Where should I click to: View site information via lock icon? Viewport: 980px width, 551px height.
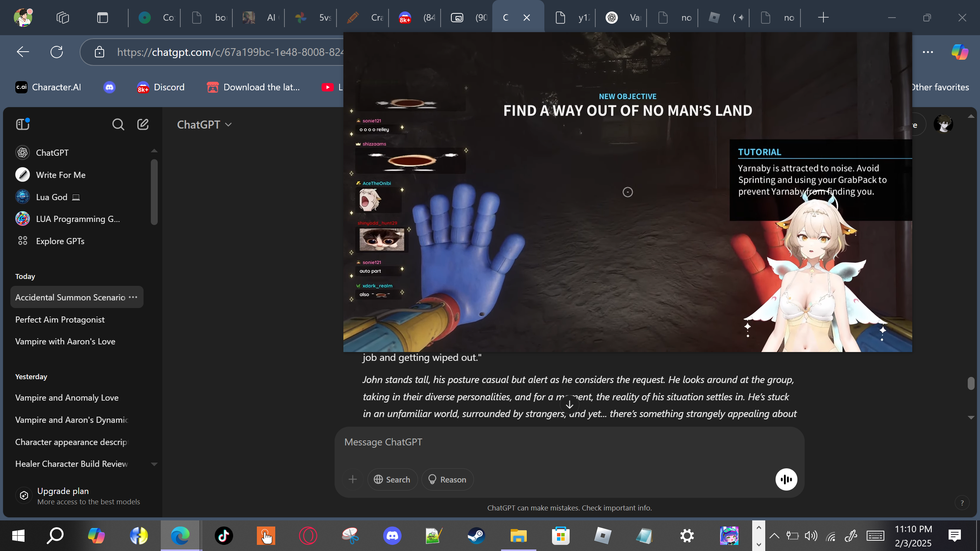pos(100,52)
